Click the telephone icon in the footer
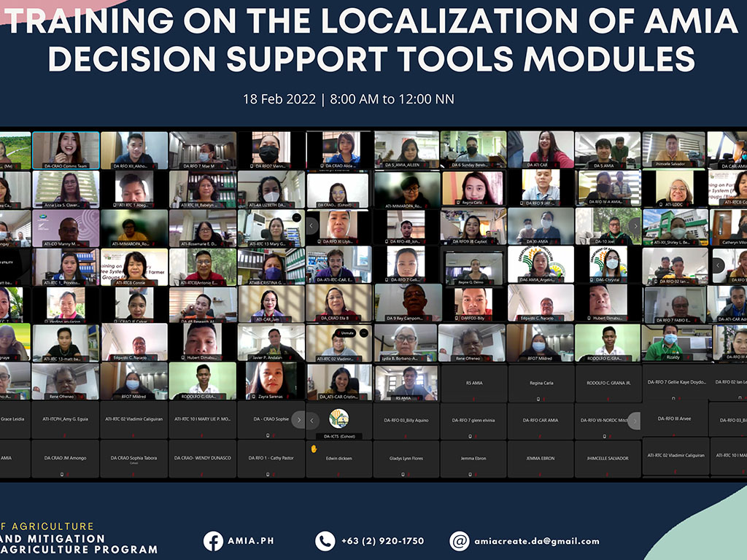The image size is (747, 560). pos(325,541)
